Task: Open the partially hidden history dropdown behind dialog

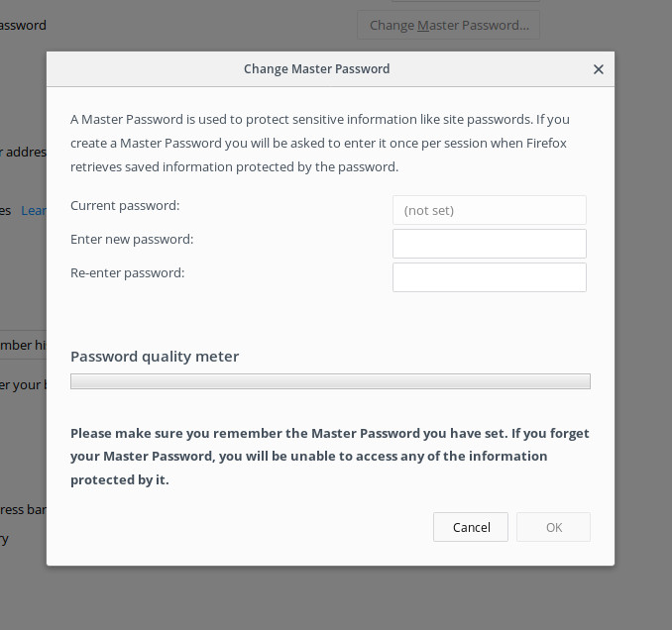Action: (x=23, y=344)
